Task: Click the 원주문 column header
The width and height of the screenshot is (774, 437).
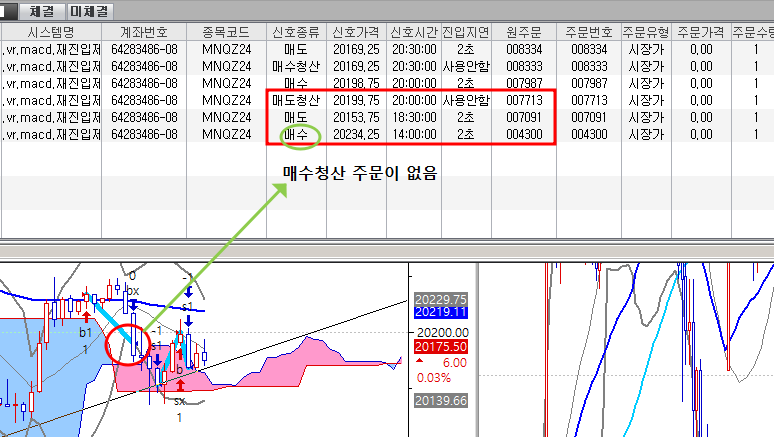Action: click(524, 31)
